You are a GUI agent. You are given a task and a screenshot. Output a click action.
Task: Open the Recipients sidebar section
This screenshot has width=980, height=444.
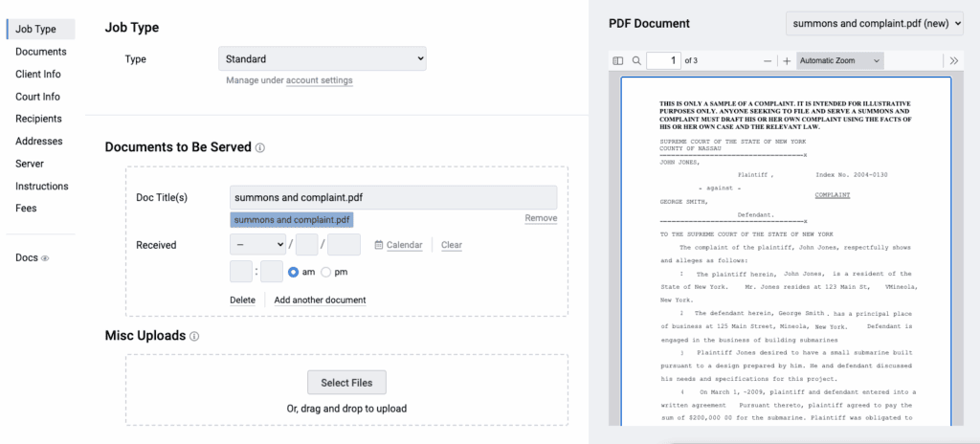pos(38,119)
